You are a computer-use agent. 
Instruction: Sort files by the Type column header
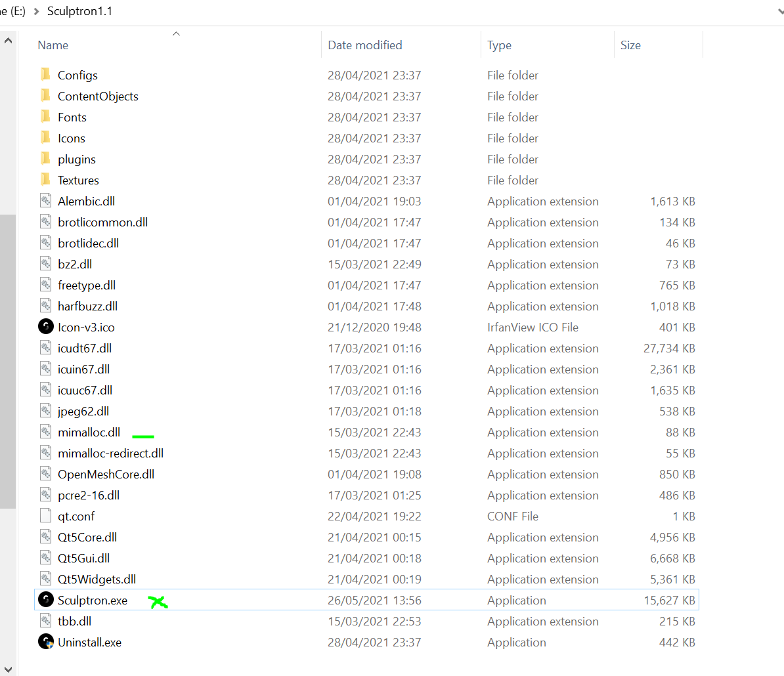[499, 45]
